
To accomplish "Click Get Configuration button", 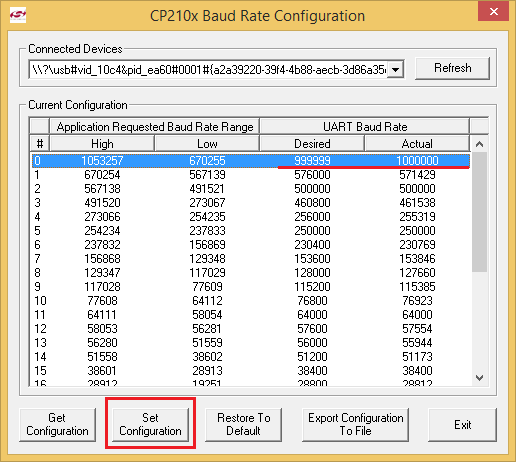I will [x=57, y=424].
